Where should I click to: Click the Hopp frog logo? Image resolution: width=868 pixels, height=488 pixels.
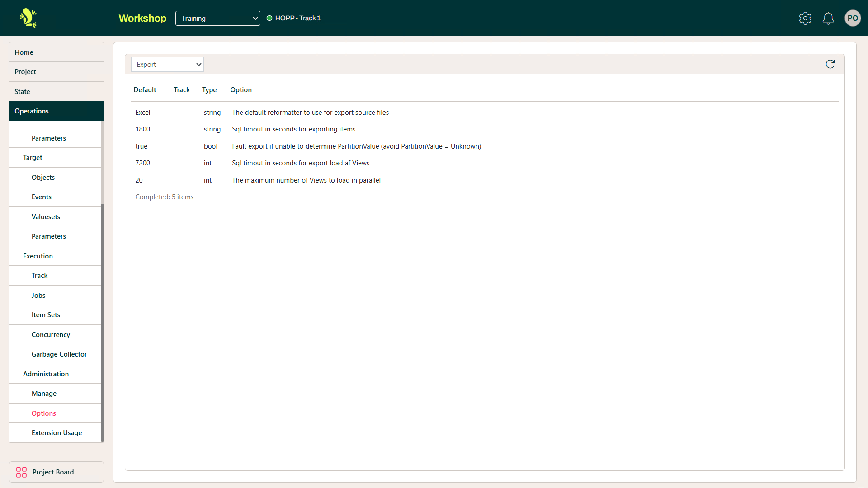pos(28,18)
